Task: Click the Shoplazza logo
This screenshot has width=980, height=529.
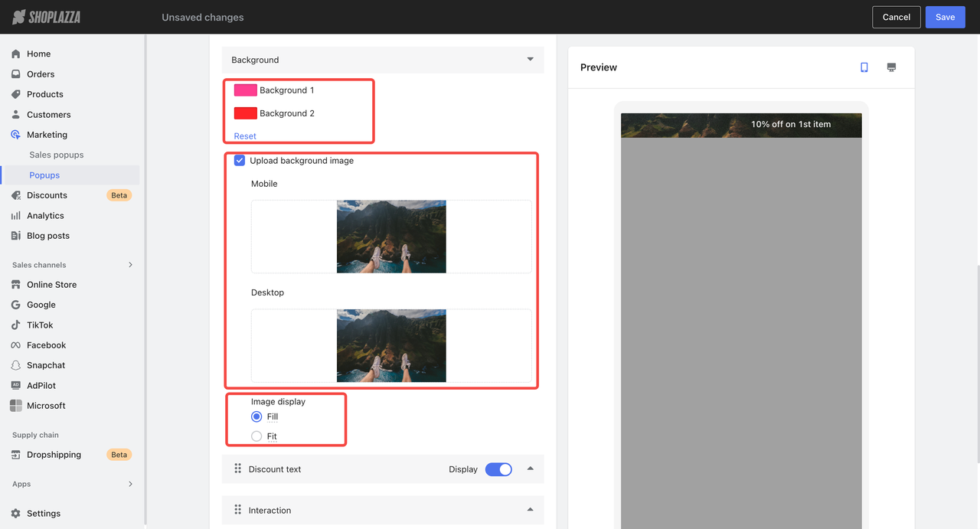Action: tap(47, 17)
